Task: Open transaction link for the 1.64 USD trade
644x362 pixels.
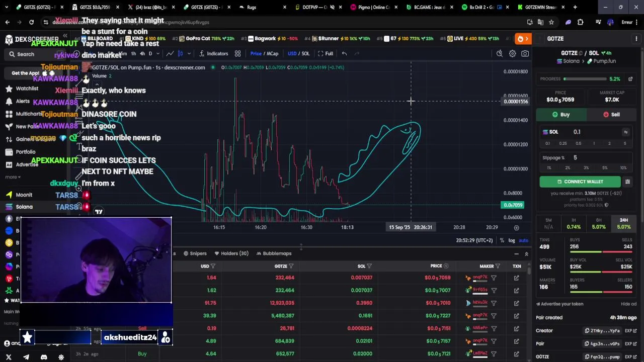Action: [516, 278]
